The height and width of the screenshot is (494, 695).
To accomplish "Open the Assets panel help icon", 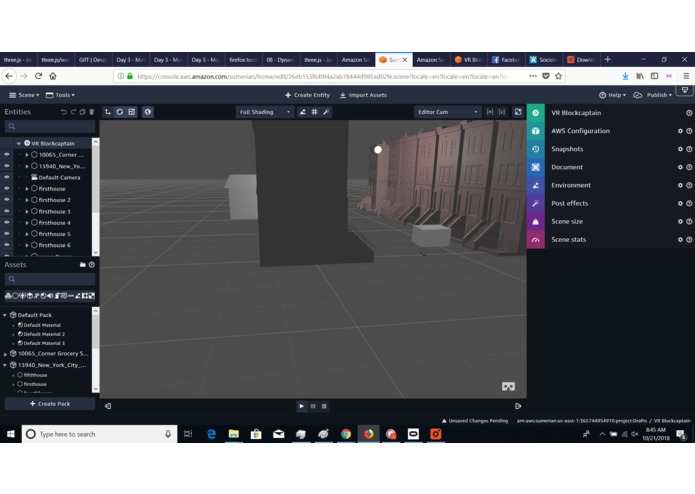I will coord(92,265).
